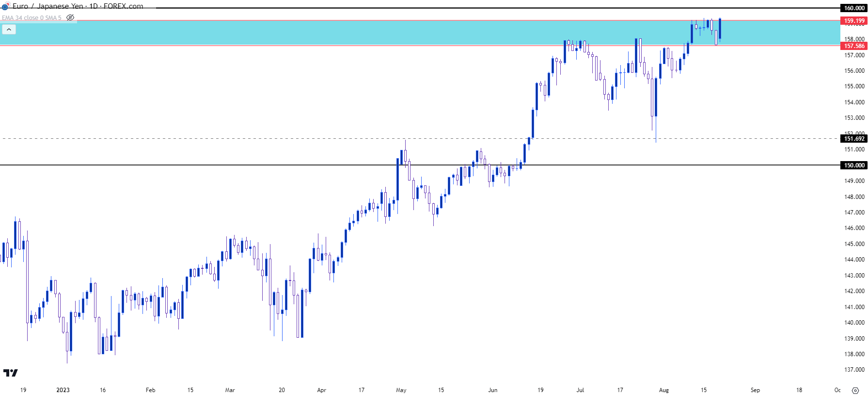Toggle visibility of the EMA indicator
Viewport: 868px width, 395px height.
coord(70,17)
